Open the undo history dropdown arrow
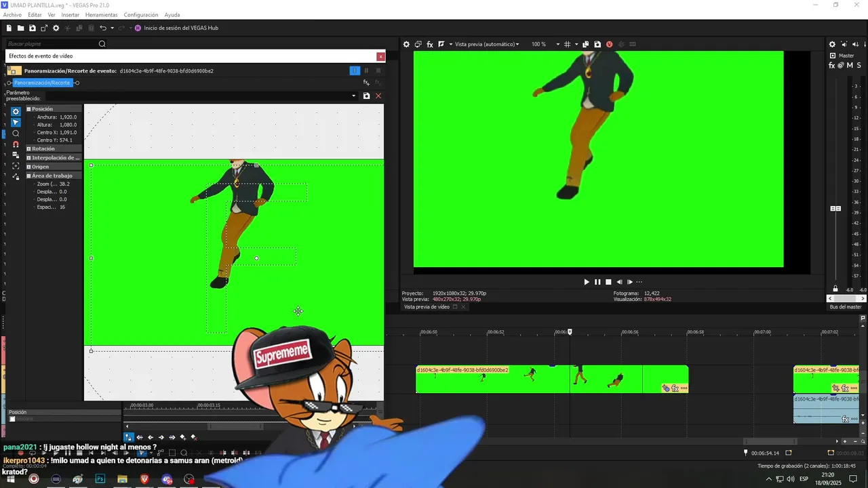Viewport: 868px width, 488px height. pos(112,28)
